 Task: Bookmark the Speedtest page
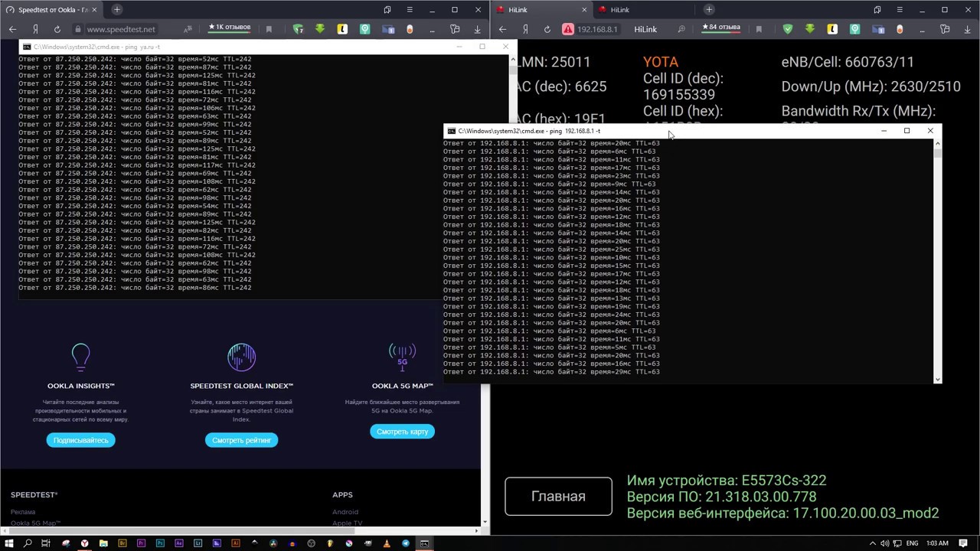pos(269,29)
